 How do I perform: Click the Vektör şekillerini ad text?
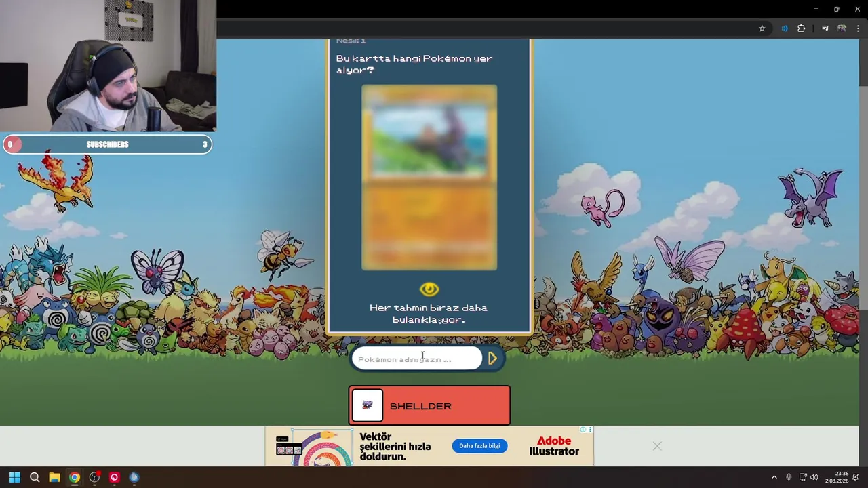point(395,447)
